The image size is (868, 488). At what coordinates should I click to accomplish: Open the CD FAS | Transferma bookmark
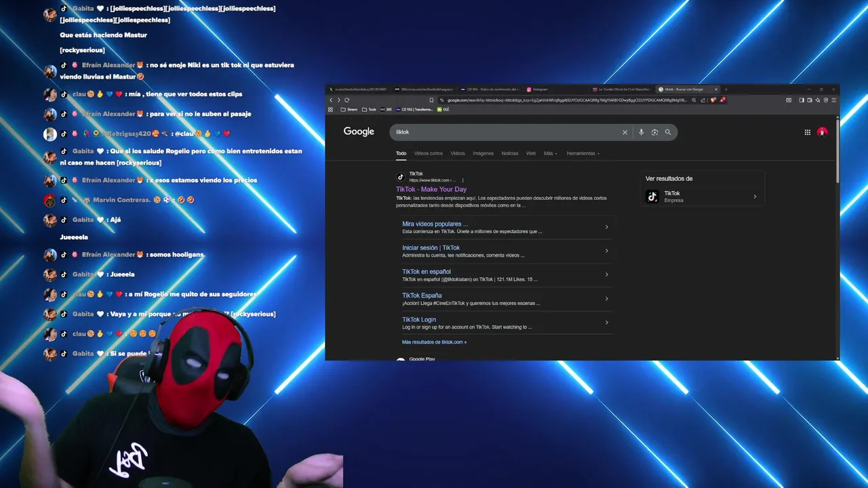click(x=414, y=109)
